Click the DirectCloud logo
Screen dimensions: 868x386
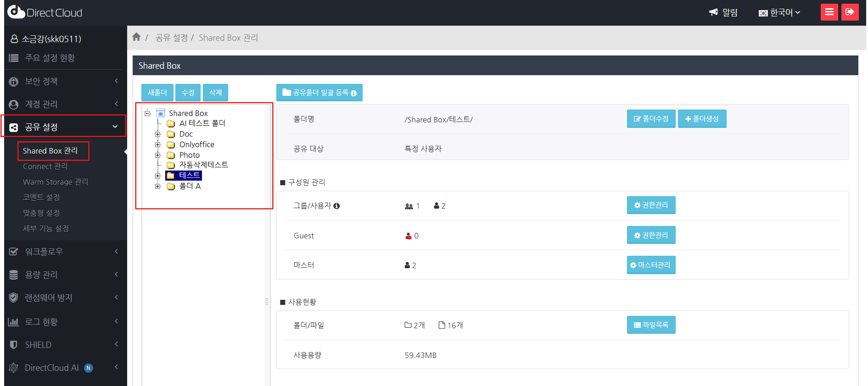click(45, 12)
